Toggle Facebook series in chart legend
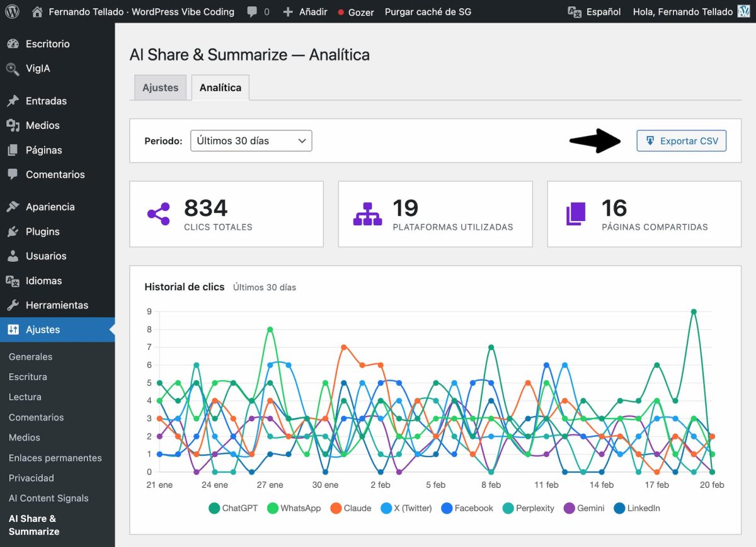Image resolution: width=756 pixels, height=547 pixels. [x=467, y=508]
